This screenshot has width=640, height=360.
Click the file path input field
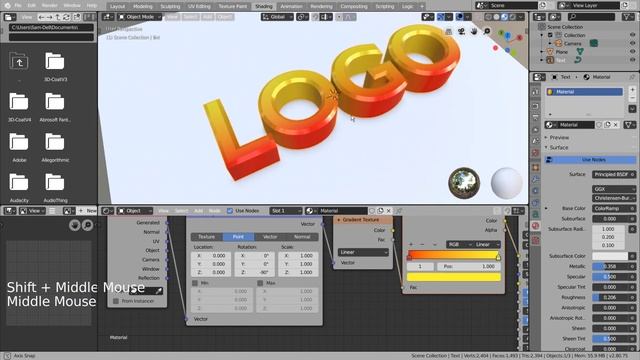pyautogui.click(x=51, y=27)
